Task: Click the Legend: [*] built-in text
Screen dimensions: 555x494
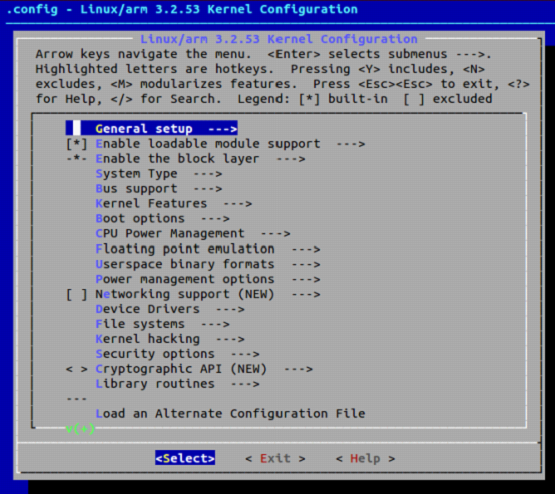Action: [313, 99]
